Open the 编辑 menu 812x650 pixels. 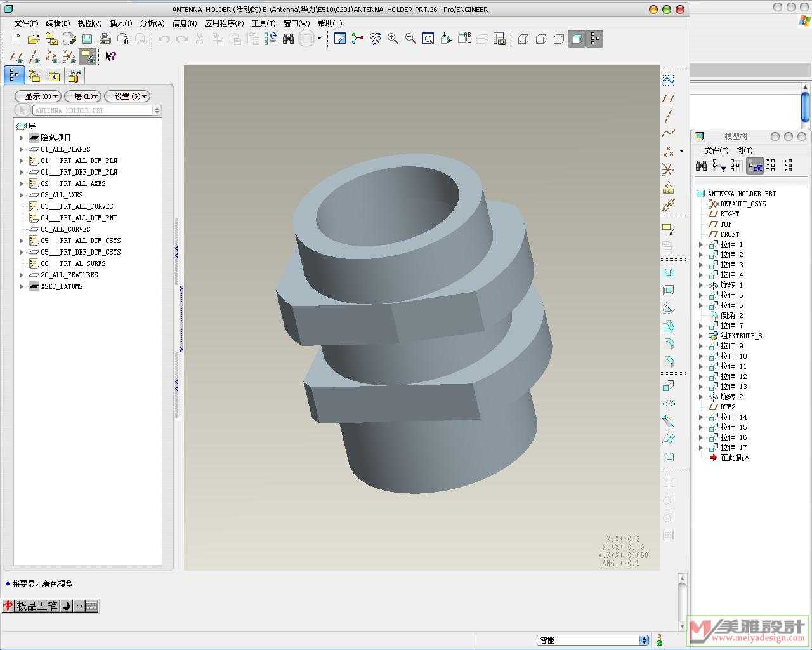pos(58,23)
